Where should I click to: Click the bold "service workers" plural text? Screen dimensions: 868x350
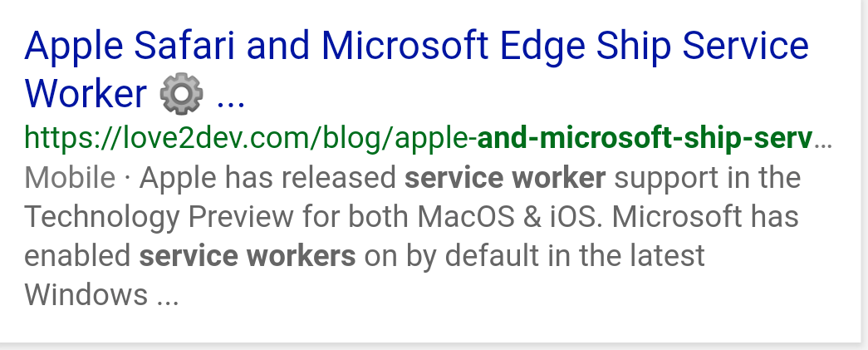[x=248, y=255]
